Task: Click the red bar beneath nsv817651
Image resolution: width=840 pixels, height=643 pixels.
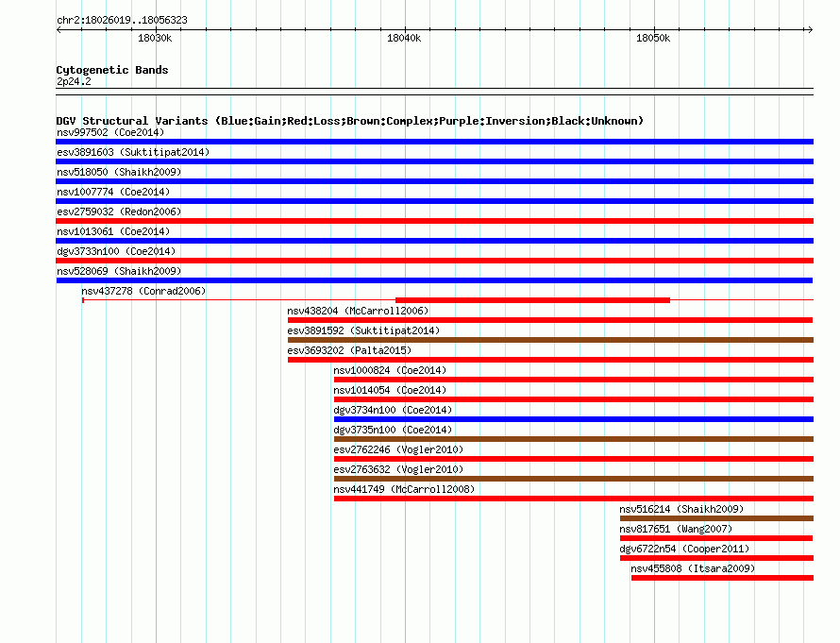Action: coord(716,538)
